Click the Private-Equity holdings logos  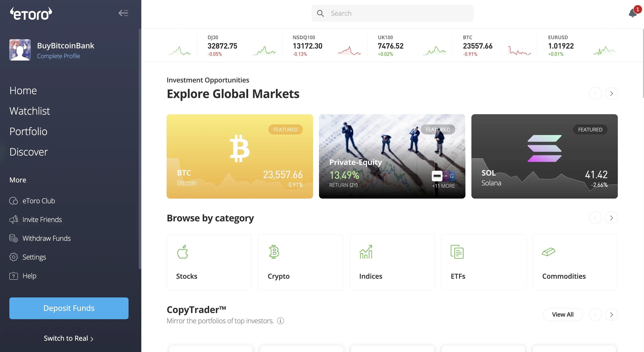(443, 176)
